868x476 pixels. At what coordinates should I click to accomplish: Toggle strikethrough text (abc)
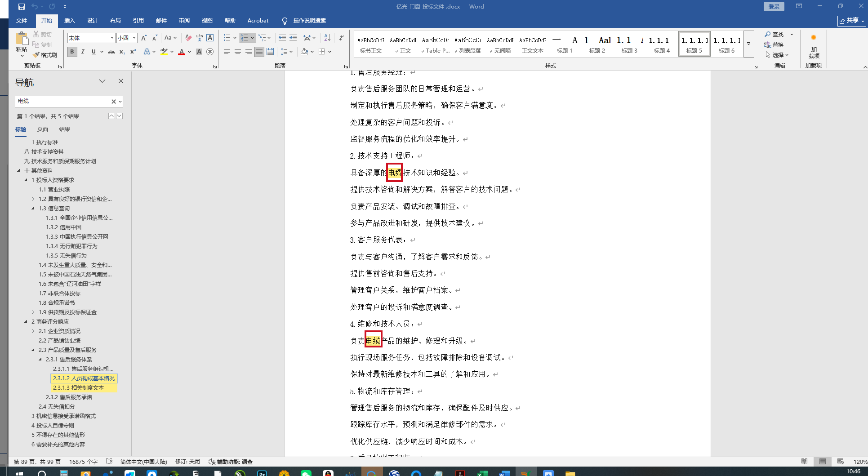(111, 52)
